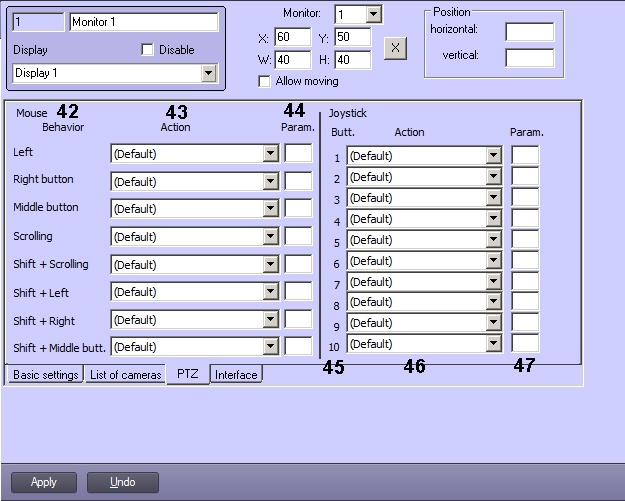This screenshot has height=501, width=625.
Task: Open the Display 1 dropdown
Action: 208,73
